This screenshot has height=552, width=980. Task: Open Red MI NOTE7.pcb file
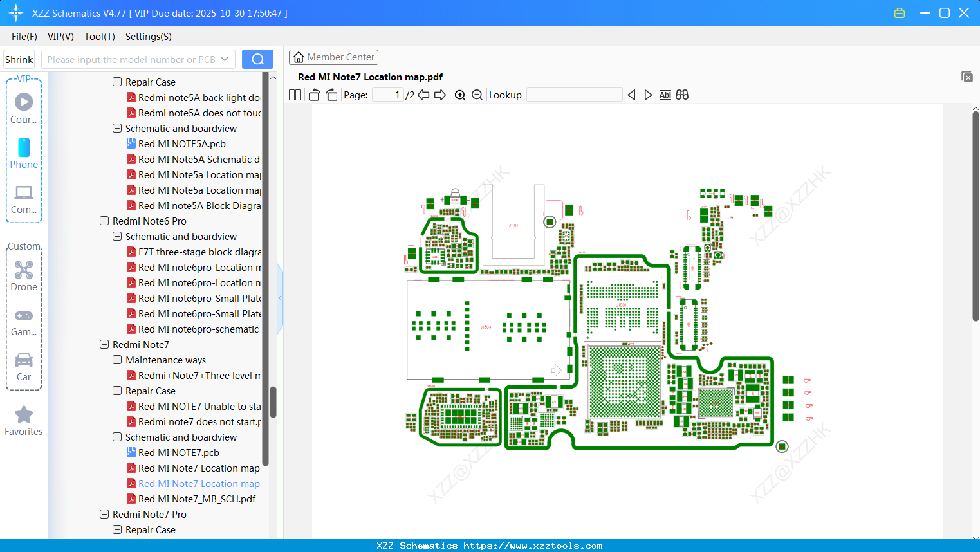[179, 452]
